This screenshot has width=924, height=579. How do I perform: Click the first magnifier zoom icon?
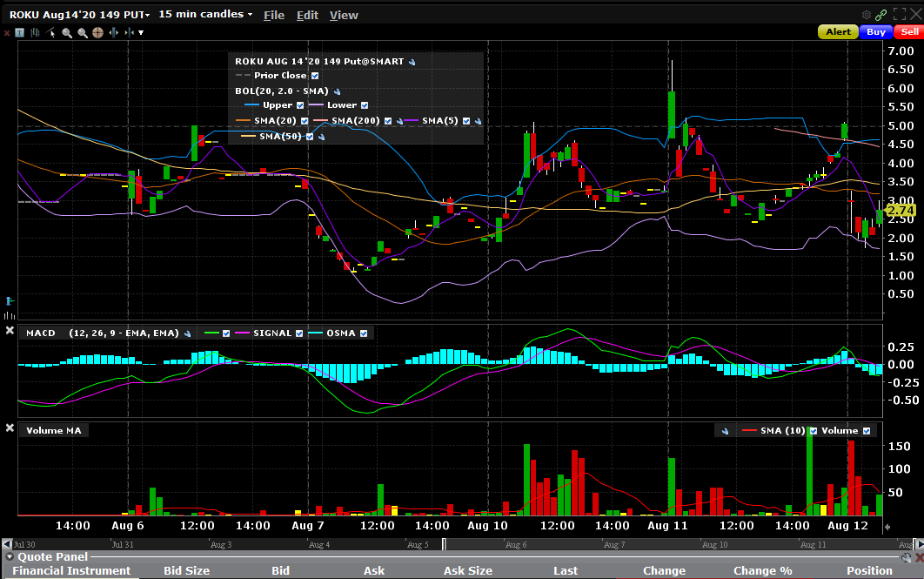tap(67, 33)
